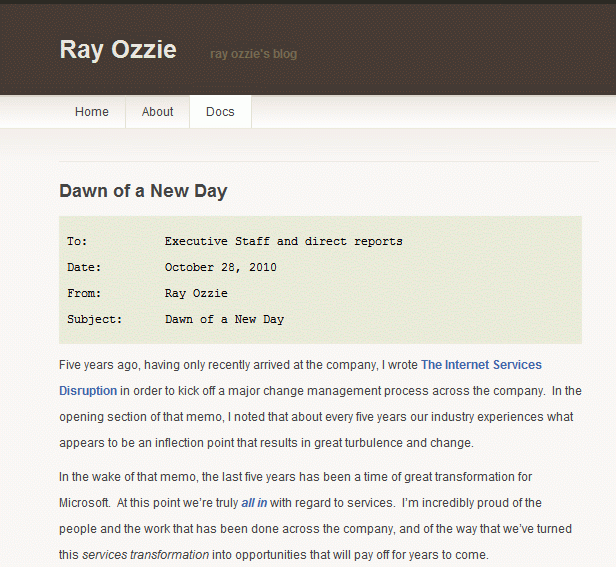The width and height of the screenshot is (616, 567).
Task: Click paragraph line starting "appears to be an inflection"
Action: point(266,443)
